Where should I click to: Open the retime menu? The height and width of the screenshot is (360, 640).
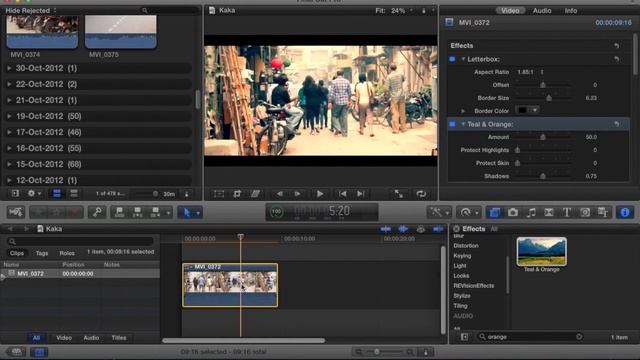(x=468, y=212)
